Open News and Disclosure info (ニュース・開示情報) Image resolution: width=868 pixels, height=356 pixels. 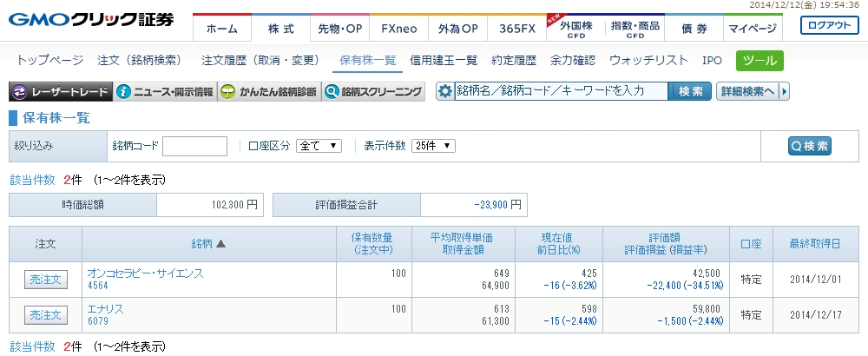[x=164, y=91]
